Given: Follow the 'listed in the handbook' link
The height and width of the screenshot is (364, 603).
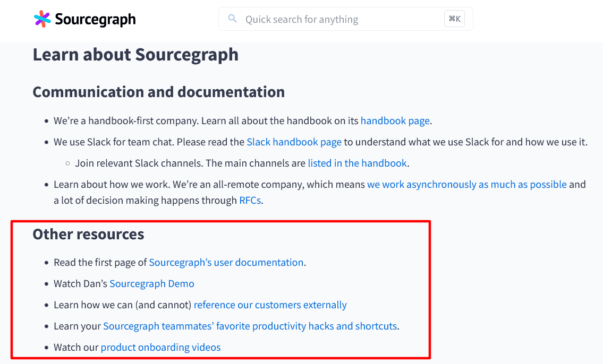Looking at the screenshot, I should [x=357, y=163].
